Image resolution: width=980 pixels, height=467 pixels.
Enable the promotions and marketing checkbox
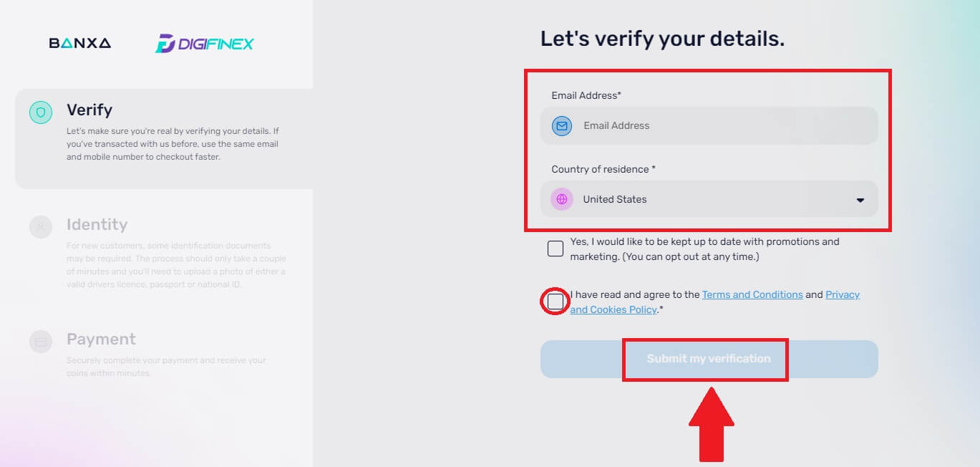click(555, 248)
